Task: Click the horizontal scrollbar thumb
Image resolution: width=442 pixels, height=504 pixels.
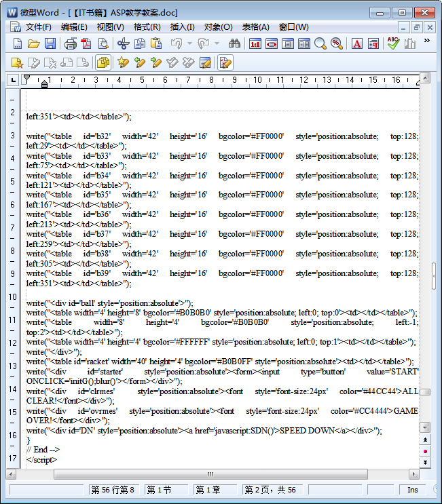Action: click(210, 474)
